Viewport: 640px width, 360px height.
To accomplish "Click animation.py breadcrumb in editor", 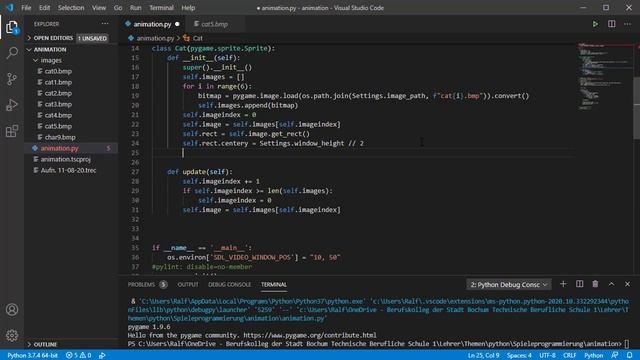I will tap(151, 38).
